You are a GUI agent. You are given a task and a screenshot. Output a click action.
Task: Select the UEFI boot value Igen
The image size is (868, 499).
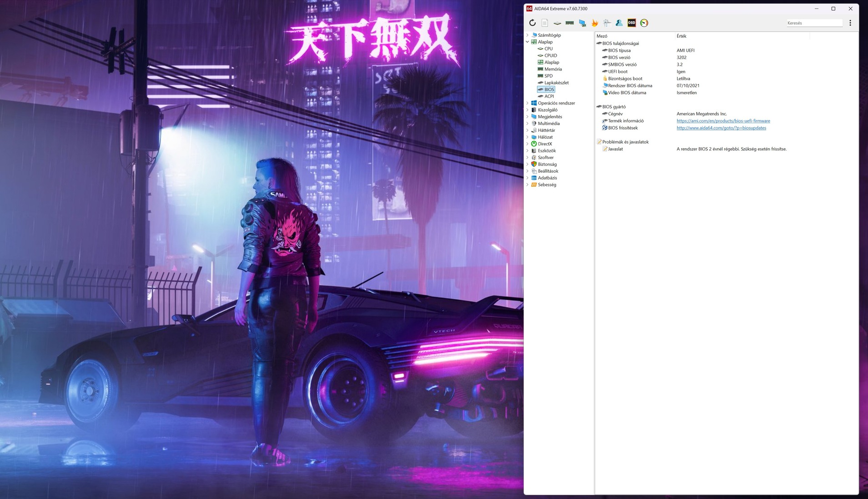coord(681,72)
